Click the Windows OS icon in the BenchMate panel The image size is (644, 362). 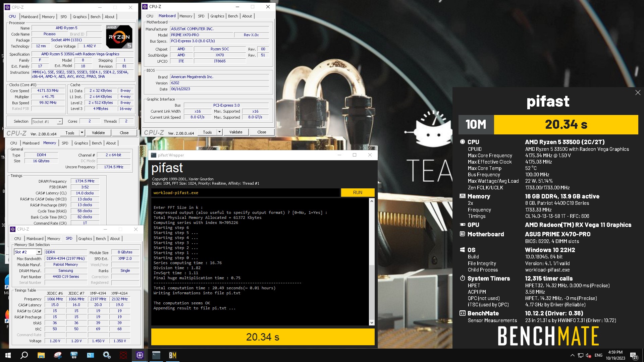click(x=463, y=250)
